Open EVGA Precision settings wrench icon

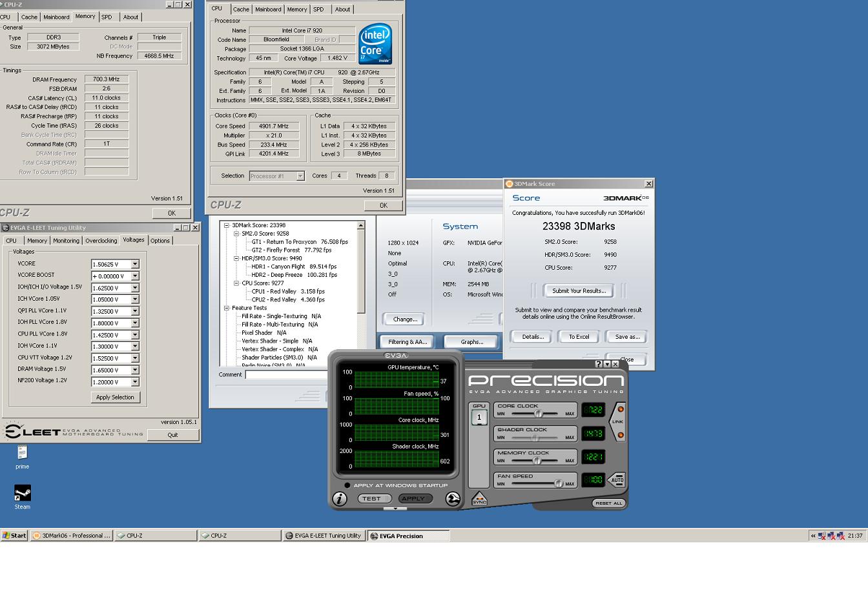pyautogui.click(x=453, y=498)
